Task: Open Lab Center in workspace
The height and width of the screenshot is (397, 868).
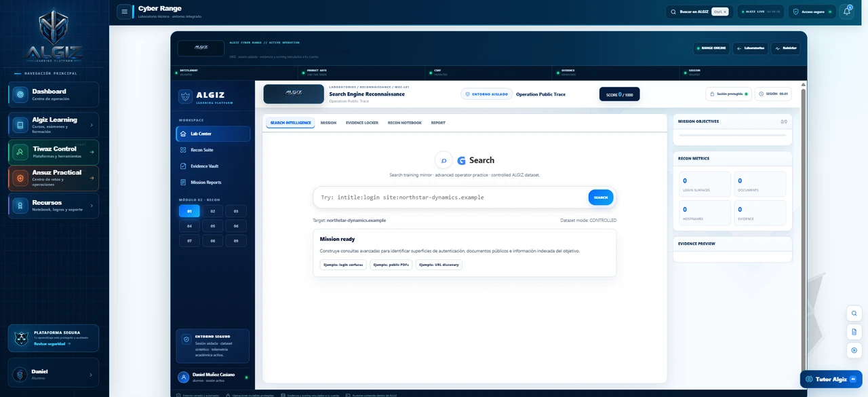Action: [213, 134]
